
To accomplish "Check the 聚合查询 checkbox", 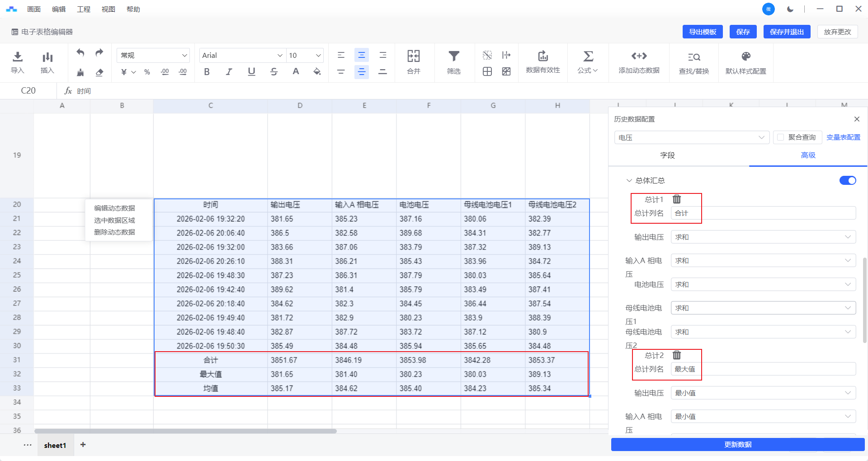I will click(781, 137).
